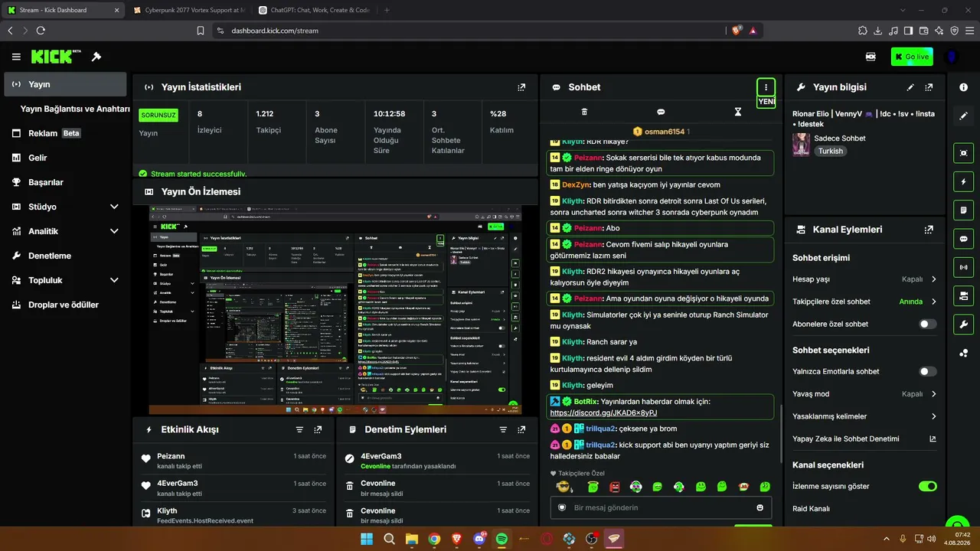This screenshot has height=551, width=980.
Task: Edit stream info with Yayın bilgisi pencil
Action: [x=910, y=87]
